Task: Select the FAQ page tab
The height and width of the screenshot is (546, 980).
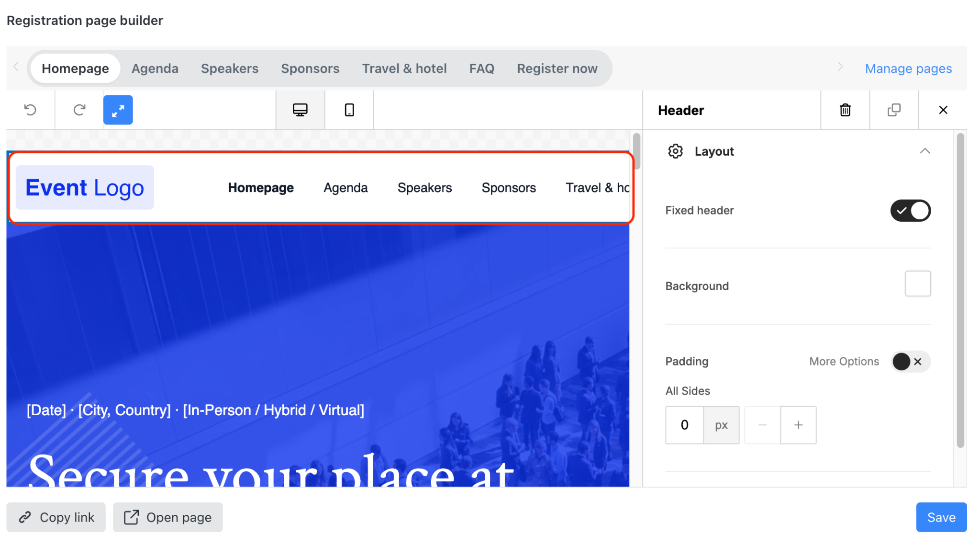Action: [482, 68]
